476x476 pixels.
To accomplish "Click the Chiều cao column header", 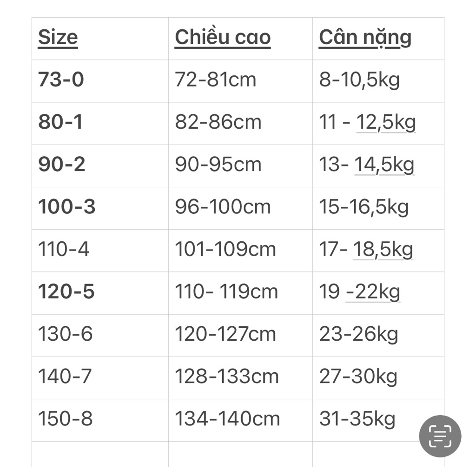I will (x=223, y=38).
